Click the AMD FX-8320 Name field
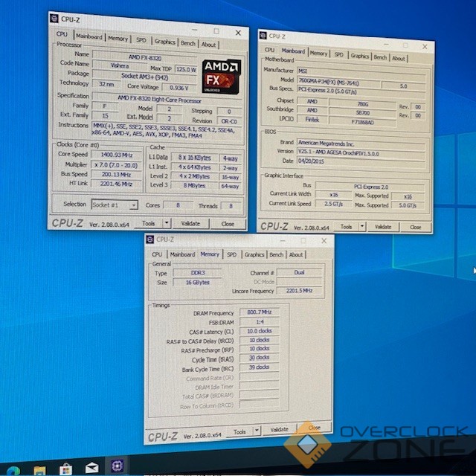The image size is (476, 476). click(x=145, y=57)
